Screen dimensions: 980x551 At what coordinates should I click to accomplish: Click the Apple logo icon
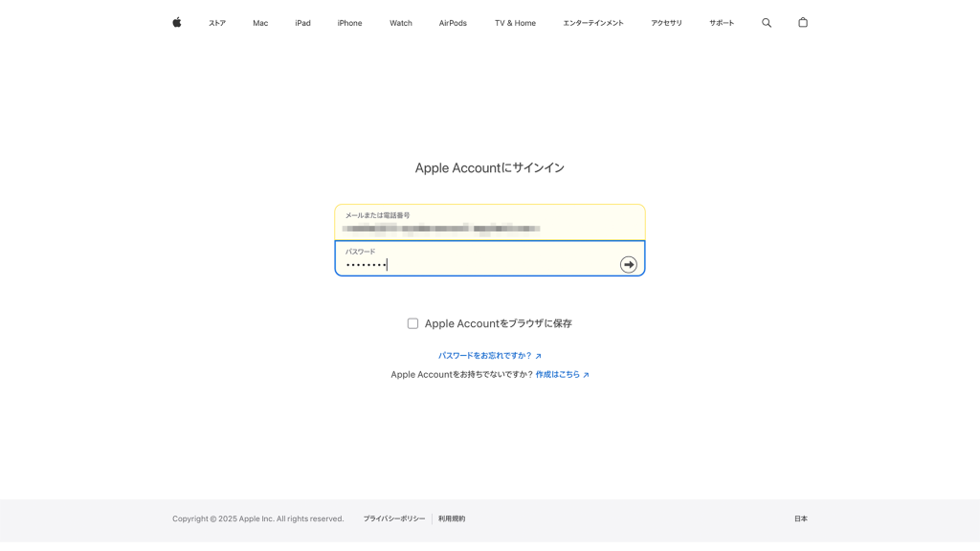tap(177, 23)
